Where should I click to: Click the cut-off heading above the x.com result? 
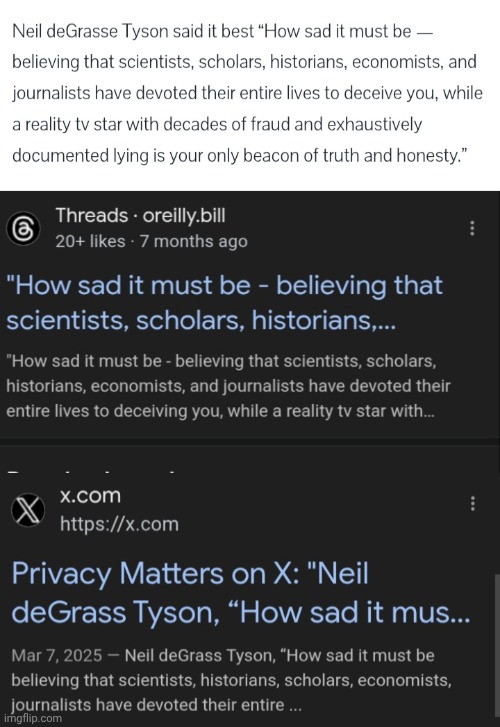[x=92, y=472]
